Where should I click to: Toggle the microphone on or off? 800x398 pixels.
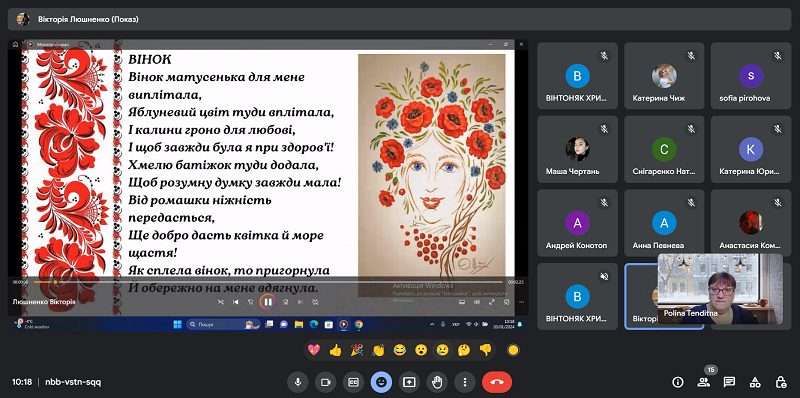[297, 382]
